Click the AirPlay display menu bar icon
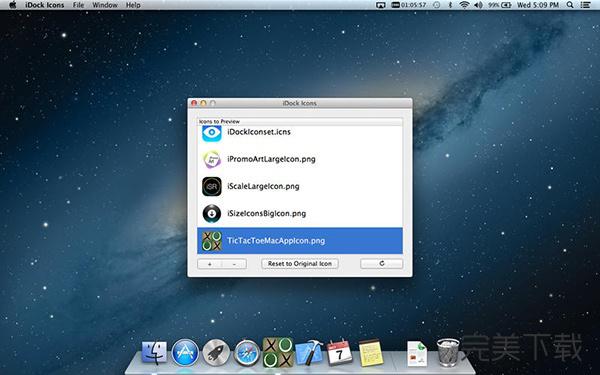The image size is (600, 375). pos(380,5)
